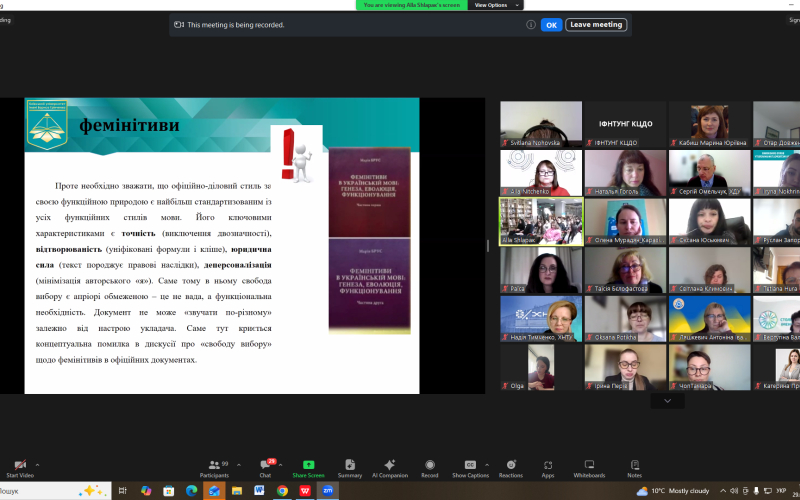Viewport: 800px width, 500px height.
Task: Open Whiteboards
Action: pyautogui.click(x=589, y=468)
